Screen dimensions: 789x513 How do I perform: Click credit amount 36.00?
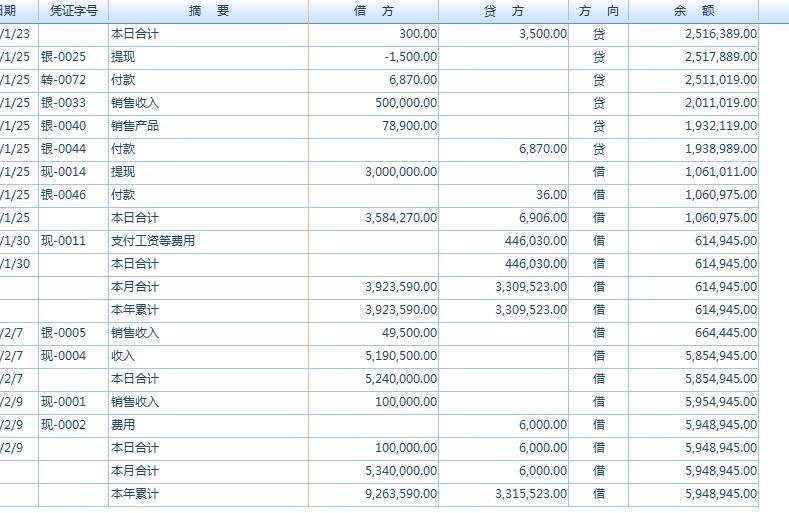point(551,195)
